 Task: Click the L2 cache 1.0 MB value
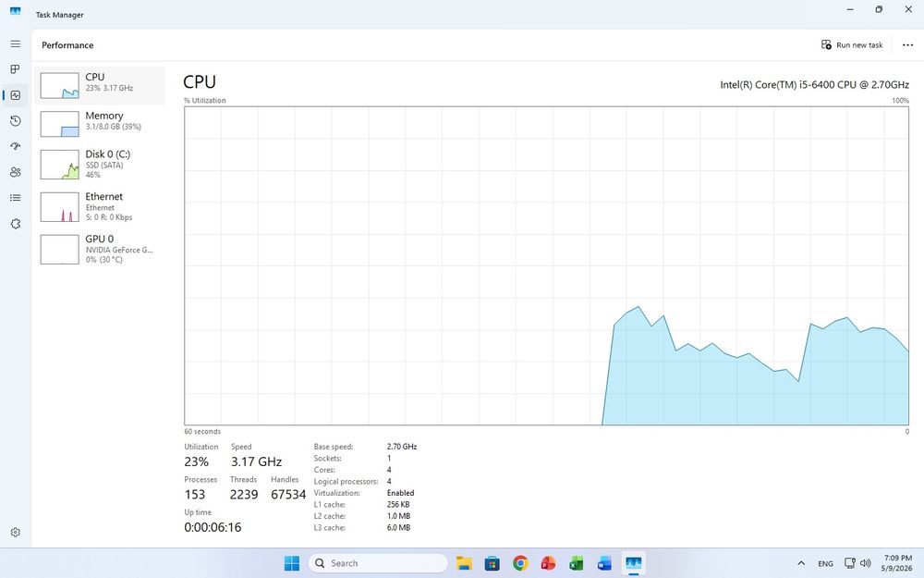398,516
